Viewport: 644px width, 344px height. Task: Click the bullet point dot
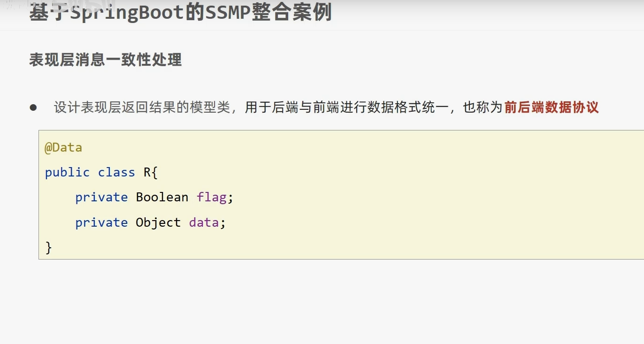(x=33, y=107)
